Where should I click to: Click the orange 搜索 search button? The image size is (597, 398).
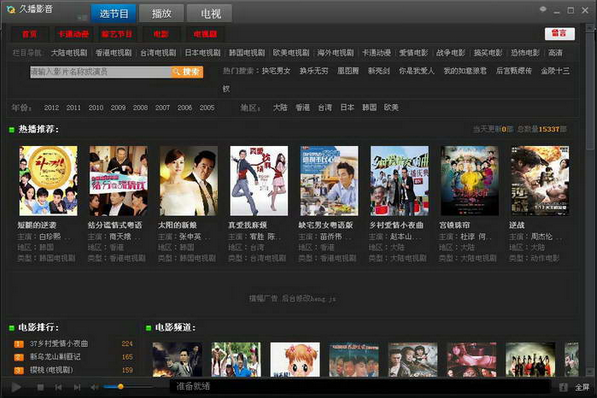tap(187, 72)
